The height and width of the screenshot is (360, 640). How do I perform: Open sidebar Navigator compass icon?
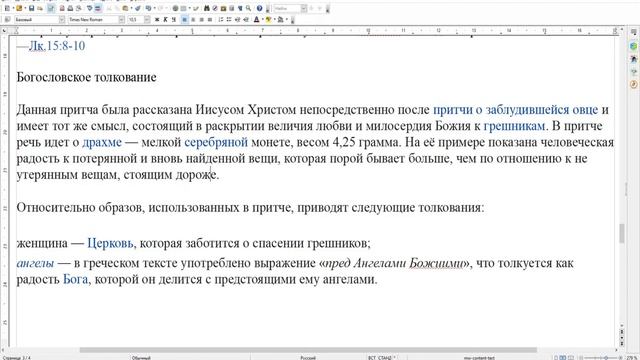click(633, 84)
